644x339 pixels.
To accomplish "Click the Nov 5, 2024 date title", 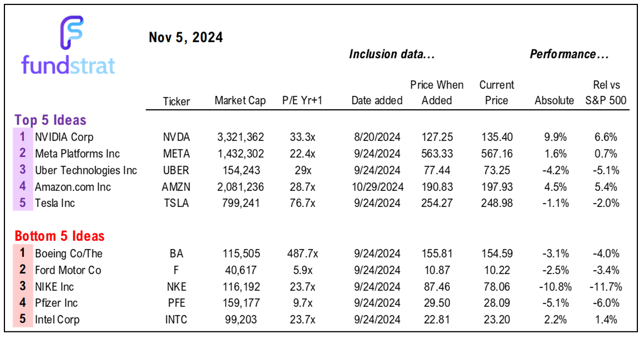I will (186, 37).
